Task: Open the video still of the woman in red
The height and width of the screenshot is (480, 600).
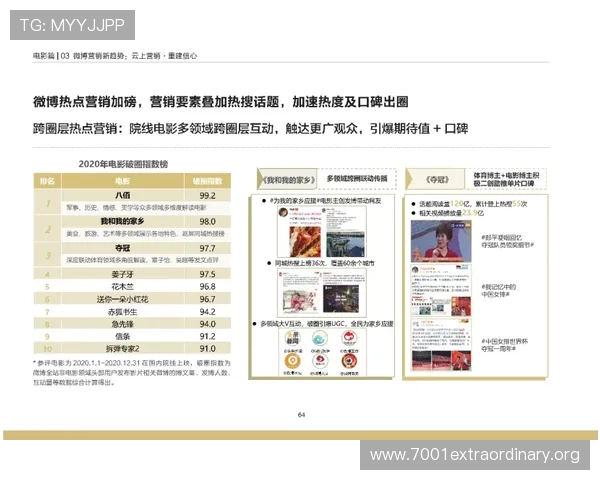Action: pyautogui.click(x=441, y=241)
